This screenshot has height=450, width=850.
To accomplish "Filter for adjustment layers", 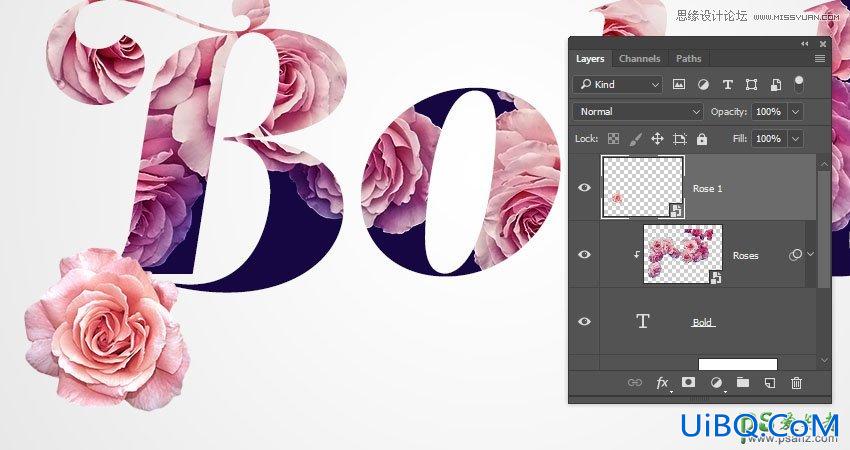I will [x=703, y=84].
